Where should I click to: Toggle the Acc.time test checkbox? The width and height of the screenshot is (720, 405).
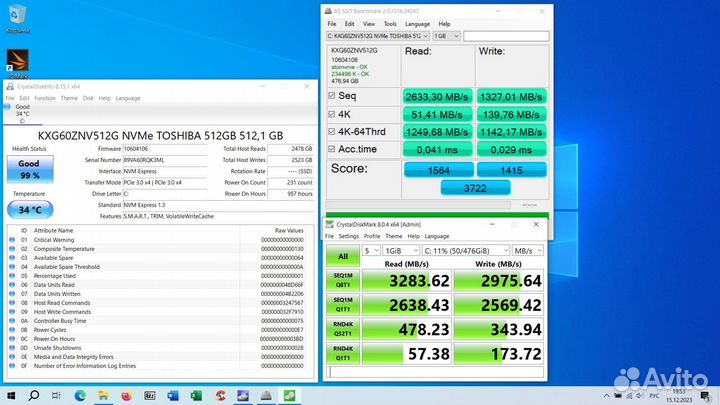tap(332, 149)
